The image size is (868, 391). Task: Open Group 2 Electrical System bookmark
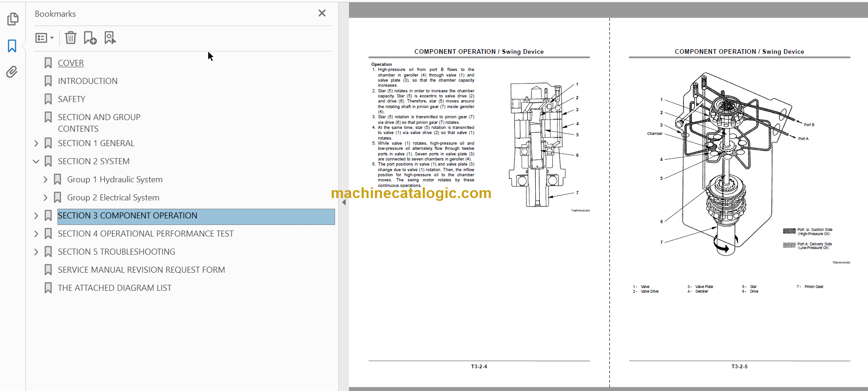pyautogui.click(x=113, y=198)
